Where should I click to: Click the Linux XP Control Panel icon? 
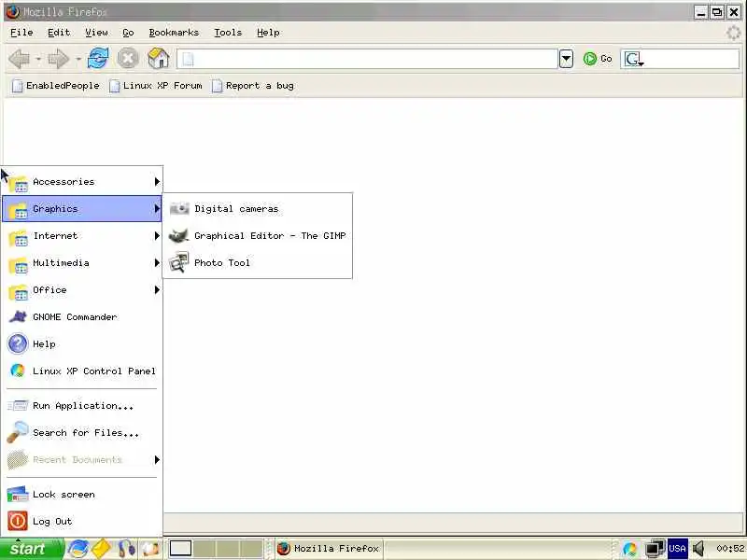pyautogui.click(x=18, y=371)
